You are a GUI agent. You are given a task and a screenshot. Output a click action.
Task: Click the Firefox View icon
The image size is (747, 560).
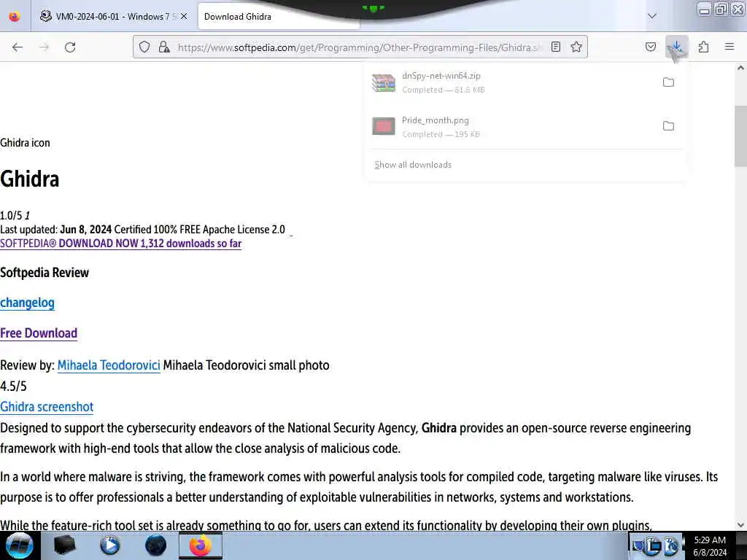pos(15,16)
